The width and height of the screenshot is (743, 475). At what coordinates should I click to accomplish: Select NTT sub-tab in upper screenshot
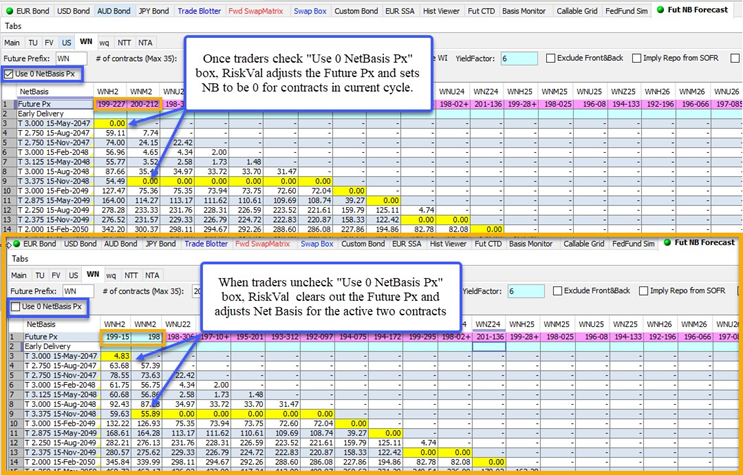click(124, 43)
